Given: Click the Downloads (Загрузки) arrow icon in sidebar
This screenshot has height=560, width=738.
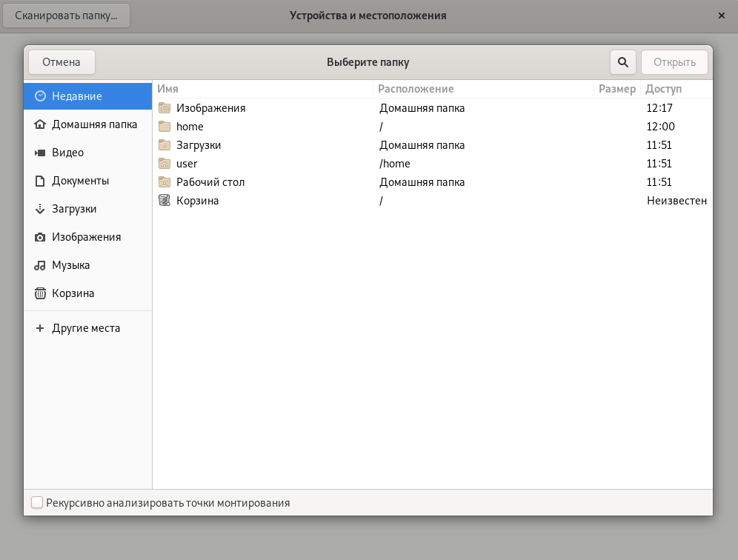Looking at the screenshot, I should [x=40, y=209].
